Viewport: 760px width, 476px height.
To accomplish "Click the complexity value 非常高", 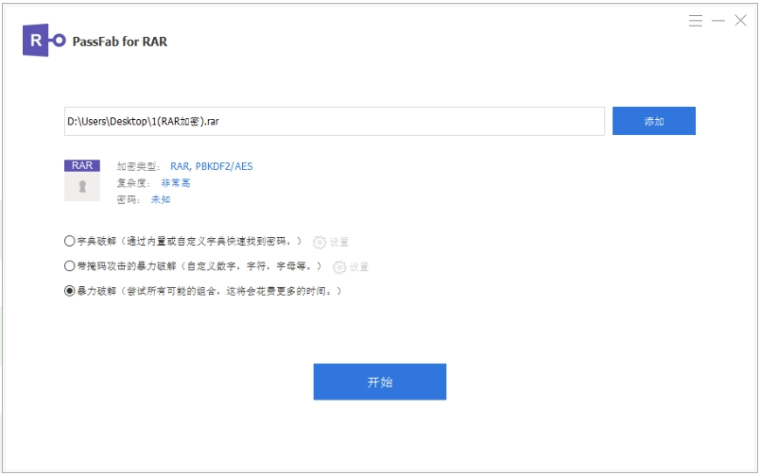I will (175, 183).
